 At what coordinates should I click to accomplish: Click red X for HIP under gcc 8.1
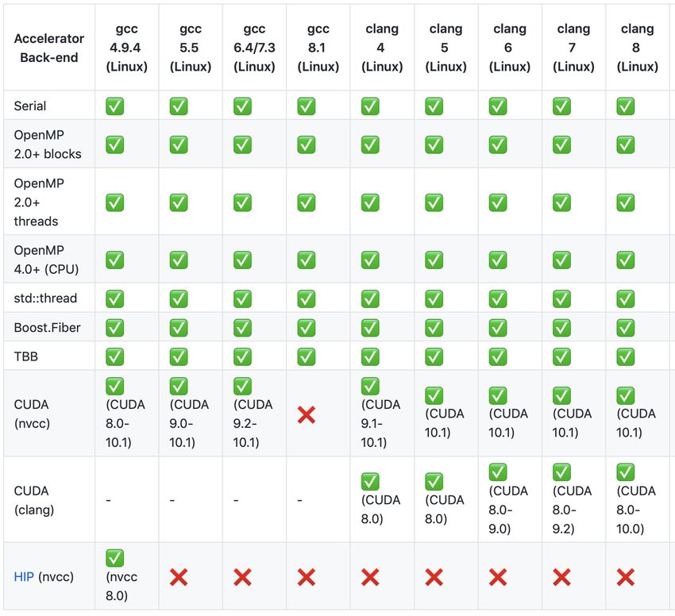pyautogui.click(x=307, y=577)
